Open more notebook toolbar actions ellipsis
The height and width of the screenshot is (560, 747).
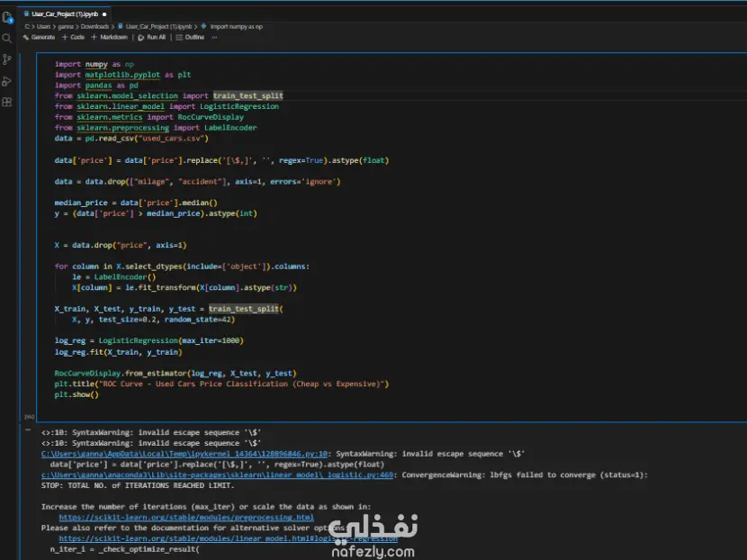click(x=214, y=37)
